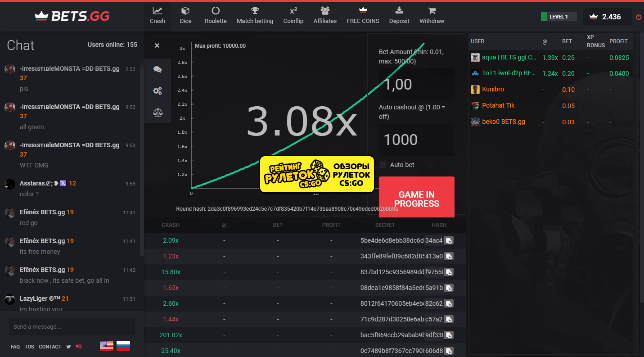Click the Send a message chat field
Screen dimensions: 644x357
coord(72,326)
